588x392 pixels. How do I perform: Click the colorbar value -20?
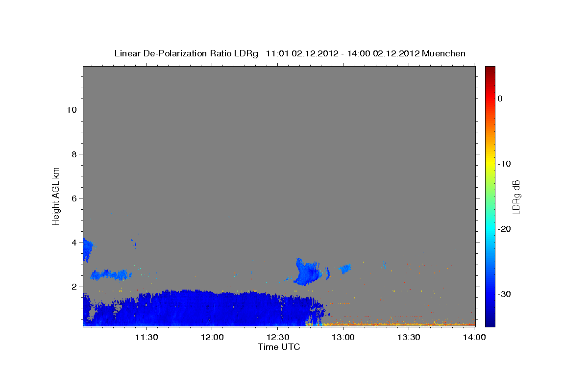(x=504, y=229)
